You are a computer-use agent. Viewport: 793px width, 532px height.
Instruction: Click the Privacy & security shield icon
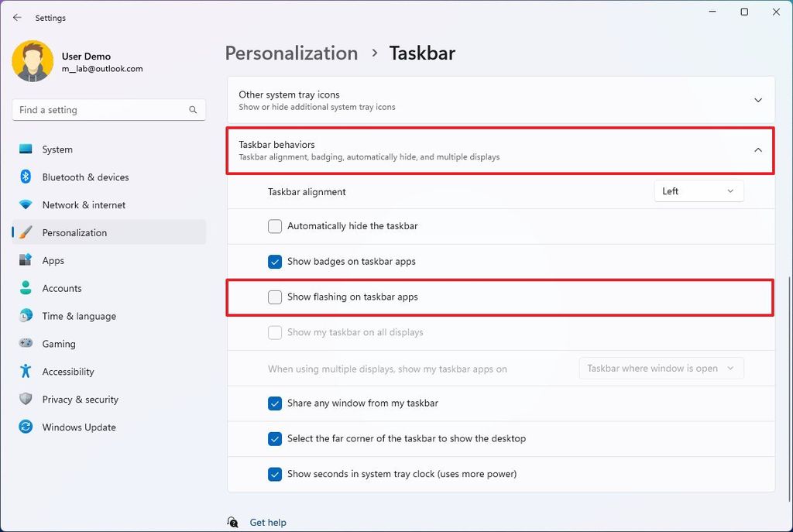[26, 399]
